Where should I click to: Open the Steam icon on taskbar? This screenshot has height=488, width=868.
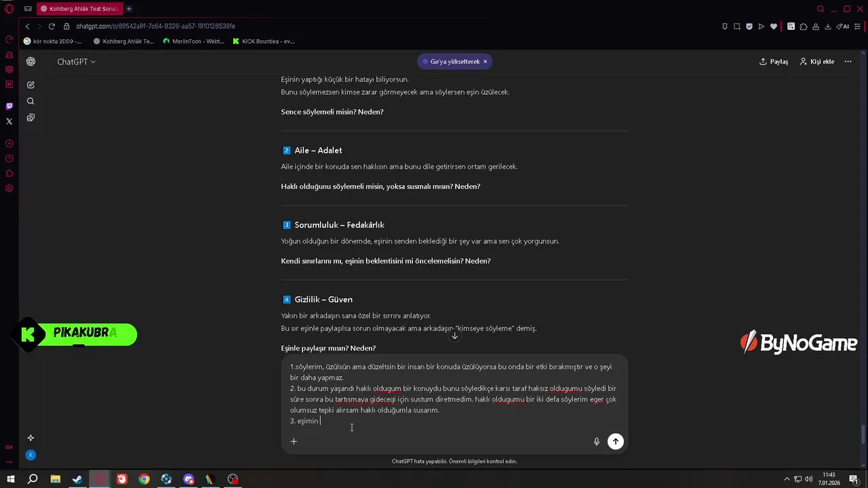(77, 479)
